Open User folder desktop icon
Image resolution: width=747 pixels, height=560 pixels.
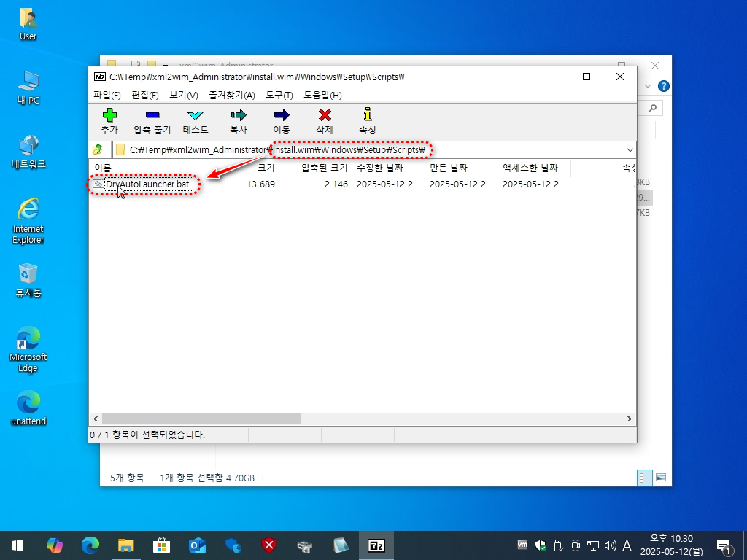(28, 24)
